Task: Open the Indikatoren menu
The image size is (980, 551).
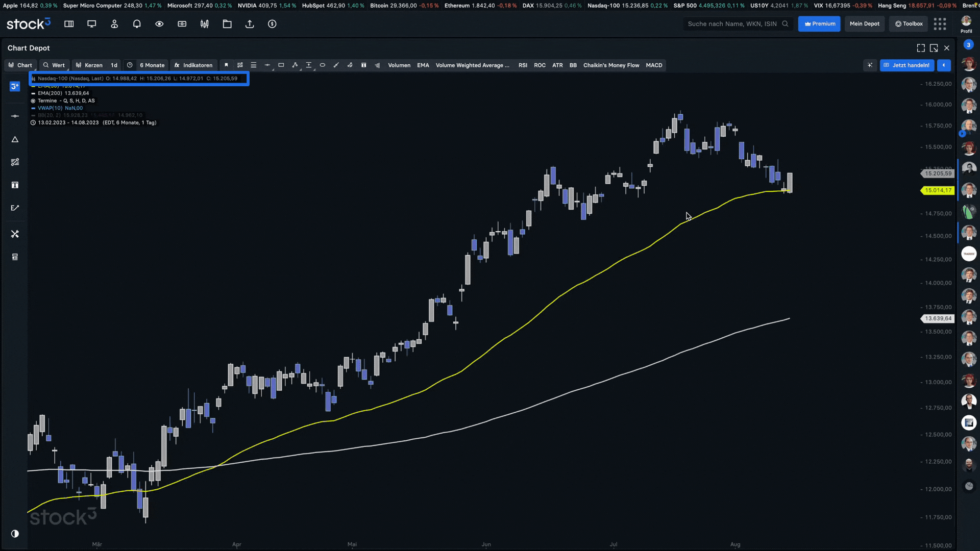Action: pyautogui.click(x=193, y=65)
